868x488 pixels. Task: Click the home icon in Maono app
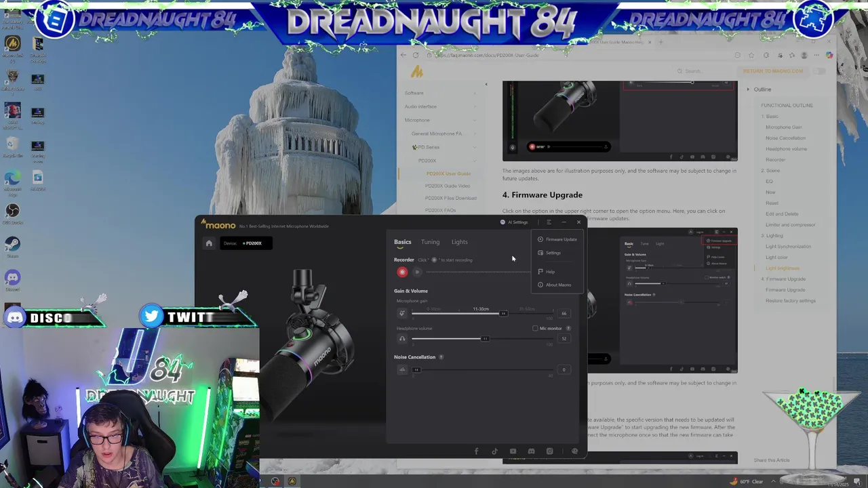(209, 243)
